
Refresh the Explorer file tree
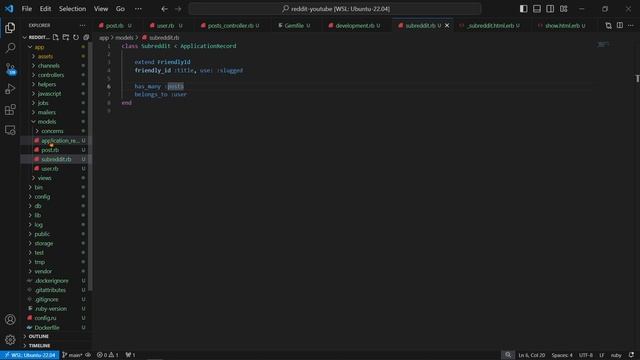point(76,37)
